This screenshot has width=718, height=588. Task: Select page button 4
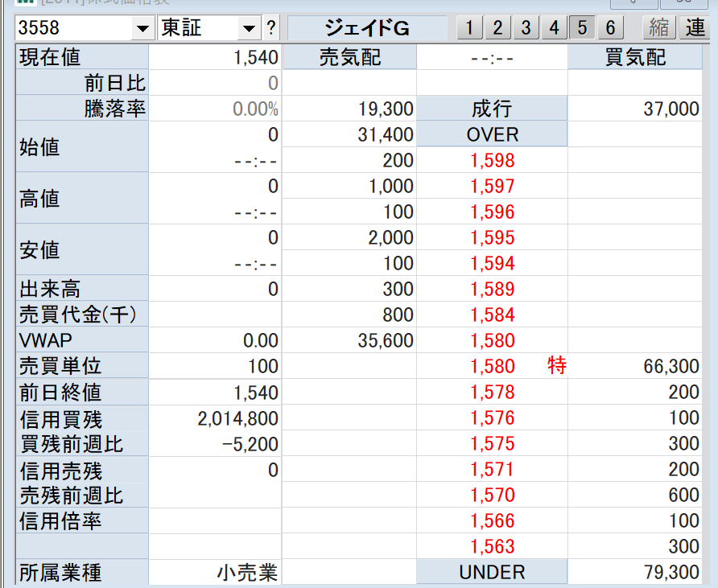(x=554, y=28)
